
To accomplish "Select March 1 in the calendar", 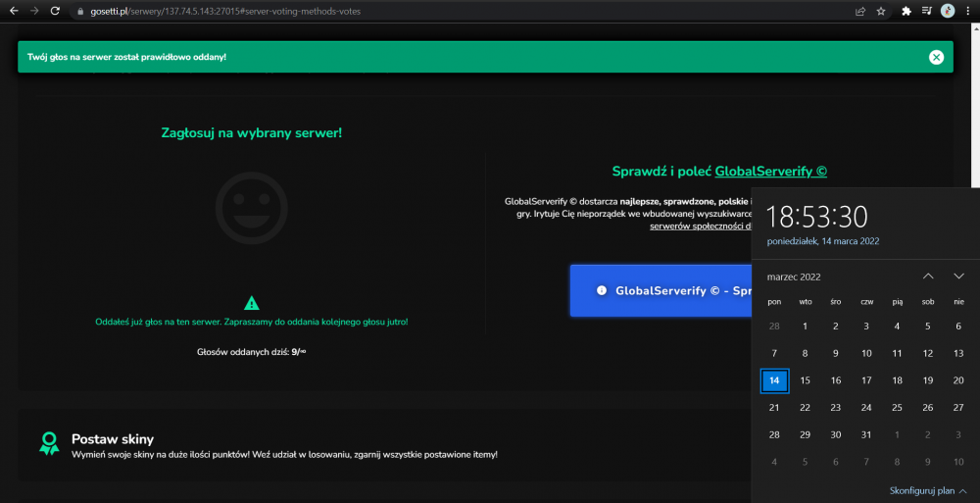I will pos(805,326).
